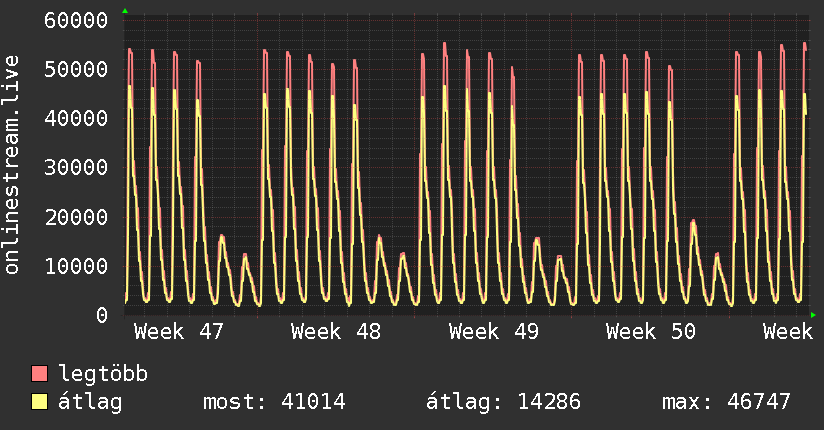The width and height of the screenshot is (824, 430).
Task: Click the max: 46747 statistic
Action: tap(726, 402)
